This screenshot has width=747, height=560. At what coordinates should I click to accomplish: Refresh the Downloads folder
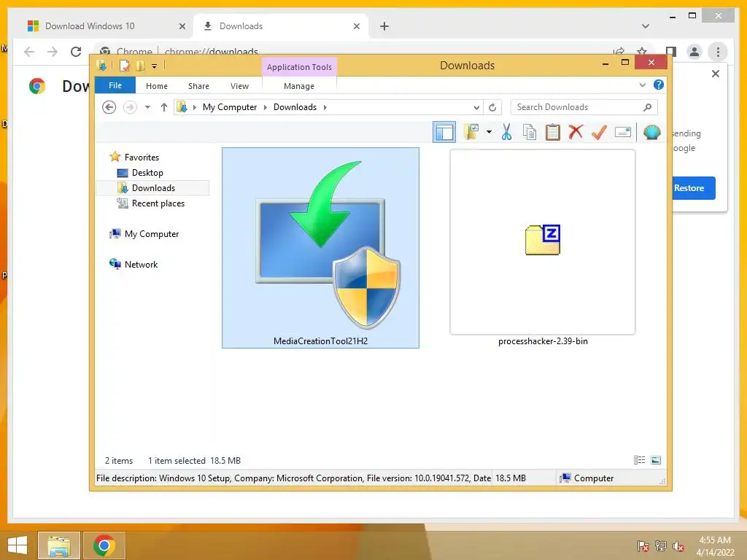pyautogui.click(x=492, y=108)
